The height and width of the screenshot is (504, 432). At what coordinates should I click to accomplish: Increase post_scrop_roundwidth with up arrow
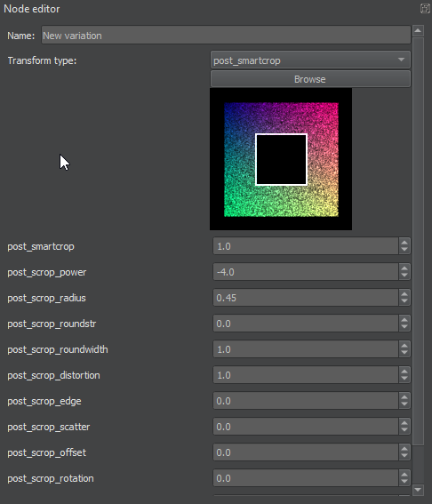coord(404,346)
